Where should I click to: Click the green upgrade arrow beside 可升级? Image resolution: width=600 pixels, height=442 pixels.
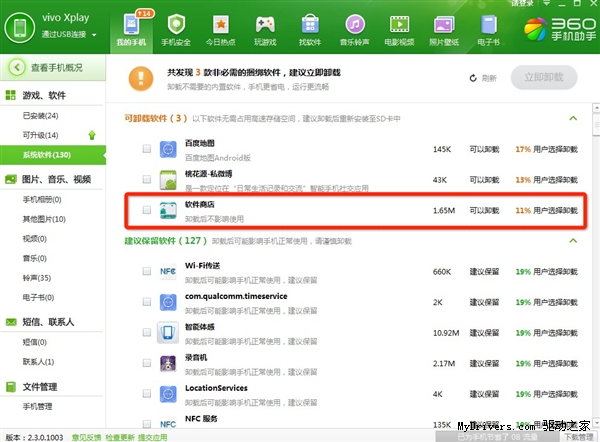click(92, 135)
